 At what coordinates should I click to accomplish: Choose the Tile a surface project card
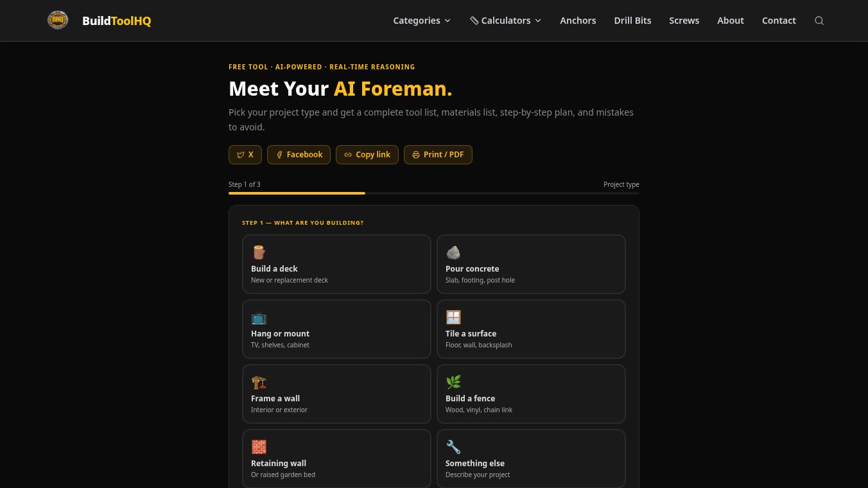(531, 329)
